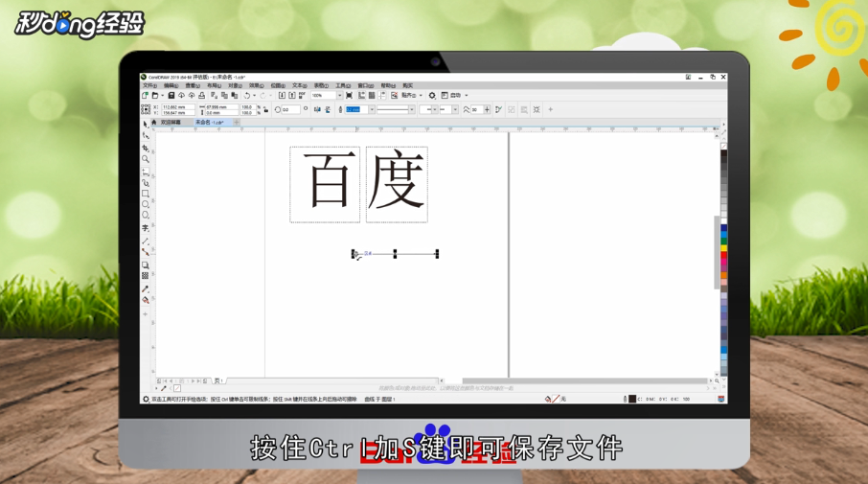Click the 页1 page tab
Image resolution: width=868 pixels, height=484 pixels.
218,381
